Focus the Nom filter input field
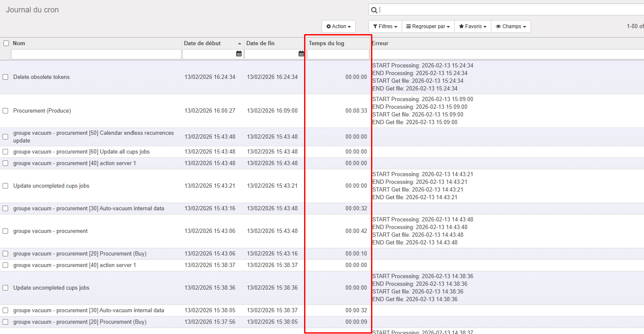 click(96, 54)
